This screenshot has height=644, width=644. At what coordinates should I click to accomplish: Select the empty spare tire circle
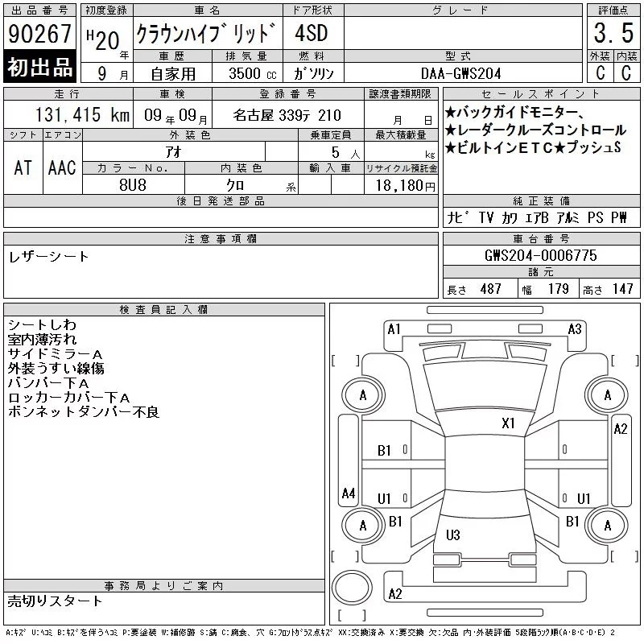click(350, 586)
